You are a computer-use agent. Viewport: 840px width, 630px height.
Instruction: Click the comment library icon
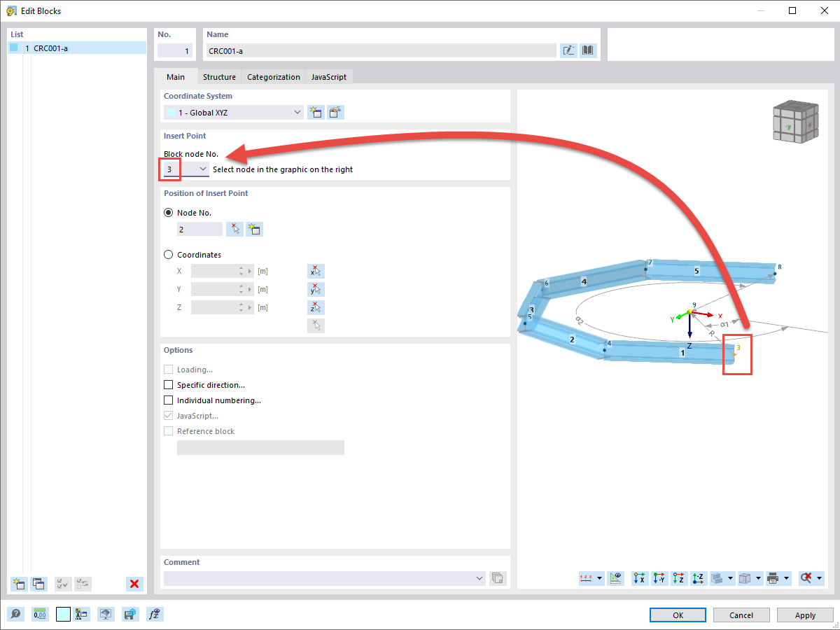point(498,578)
